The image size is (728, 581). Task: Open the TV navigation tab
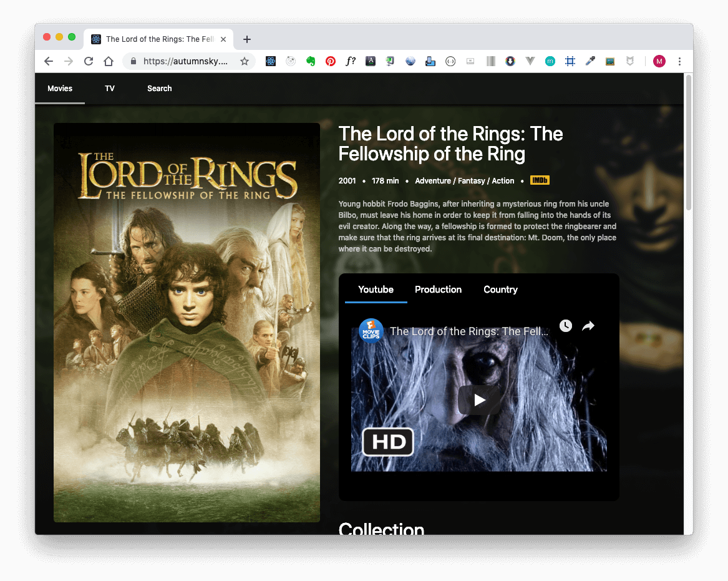tap(110, 88)
